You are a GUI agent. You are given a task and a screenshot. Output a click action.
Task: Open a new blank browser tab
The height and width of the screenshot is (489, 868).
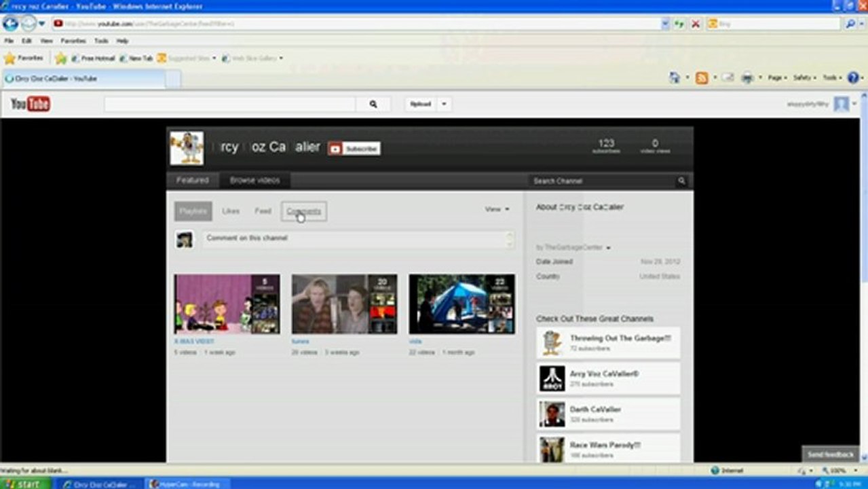click(x=173, y=79)
